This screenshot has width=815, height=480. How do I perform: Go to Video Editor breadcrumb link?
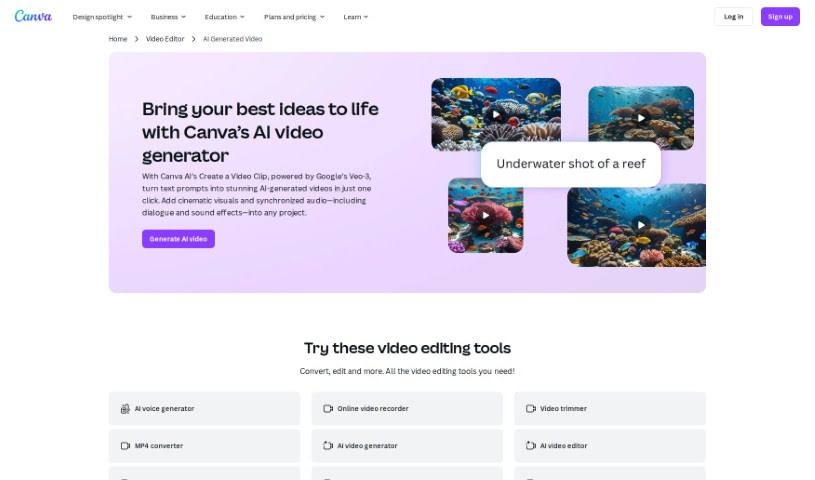tap(165, 39)
